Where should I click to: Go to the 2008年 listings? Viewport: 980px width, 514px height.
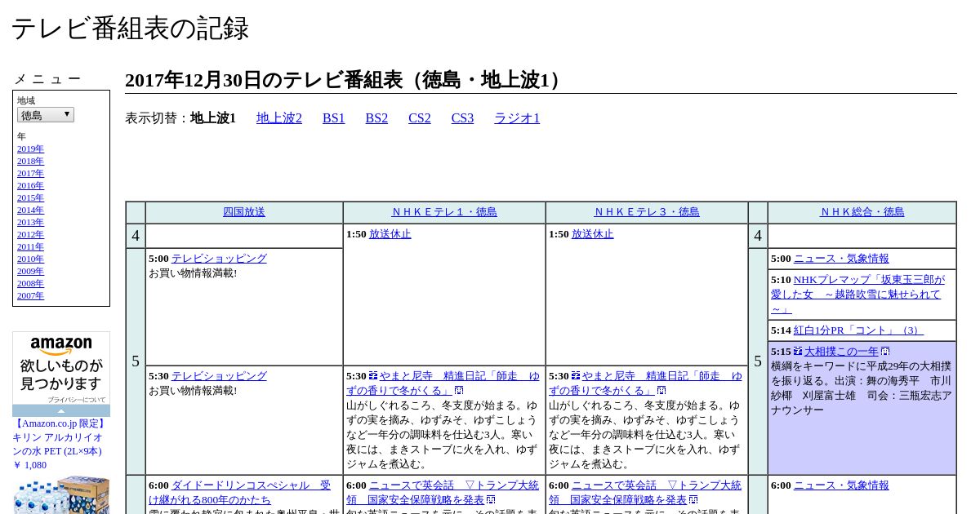click(30, 284)
